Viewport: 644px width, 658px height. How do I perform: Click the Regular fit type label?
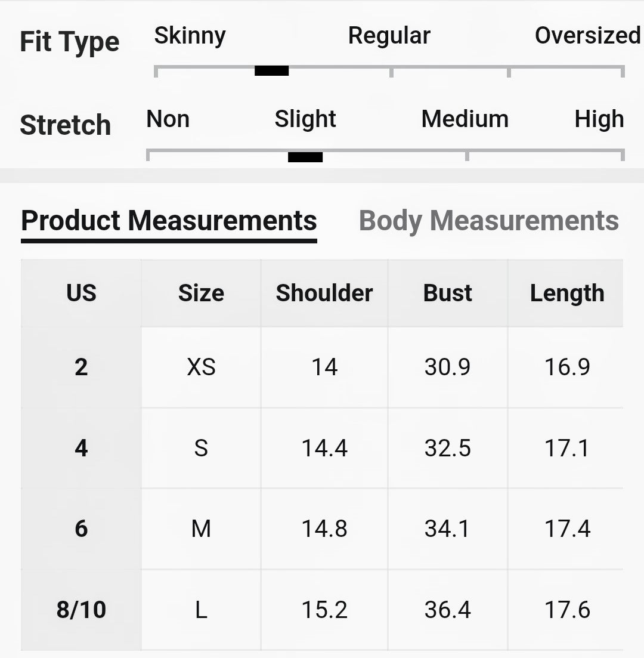click(389, 36)
